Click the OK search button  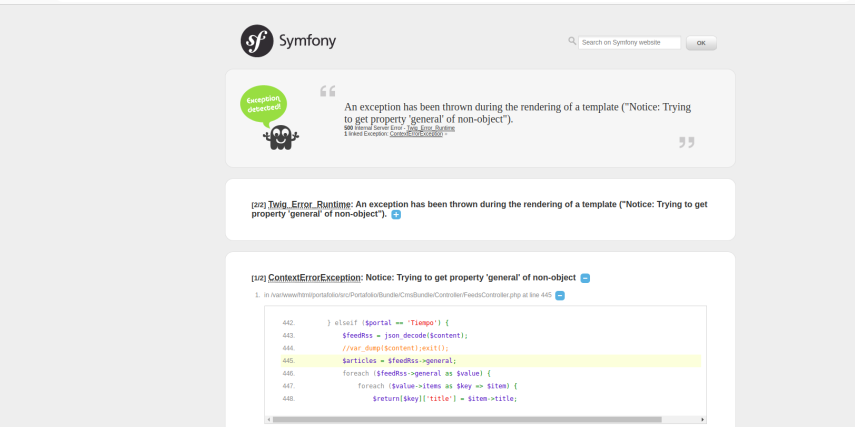click(x=701, y=43)
